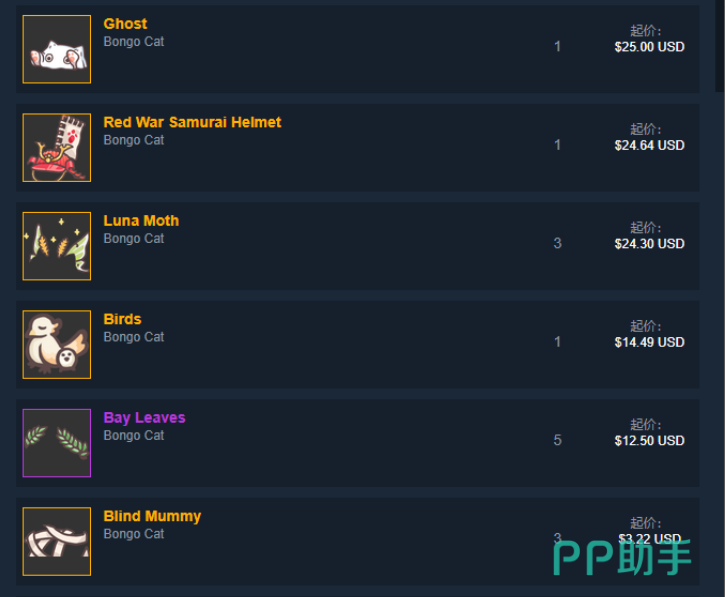725x597 pixels.
Task: Click the Luna Moth title link
Action: pyautogui.click(x=141, y=221)
